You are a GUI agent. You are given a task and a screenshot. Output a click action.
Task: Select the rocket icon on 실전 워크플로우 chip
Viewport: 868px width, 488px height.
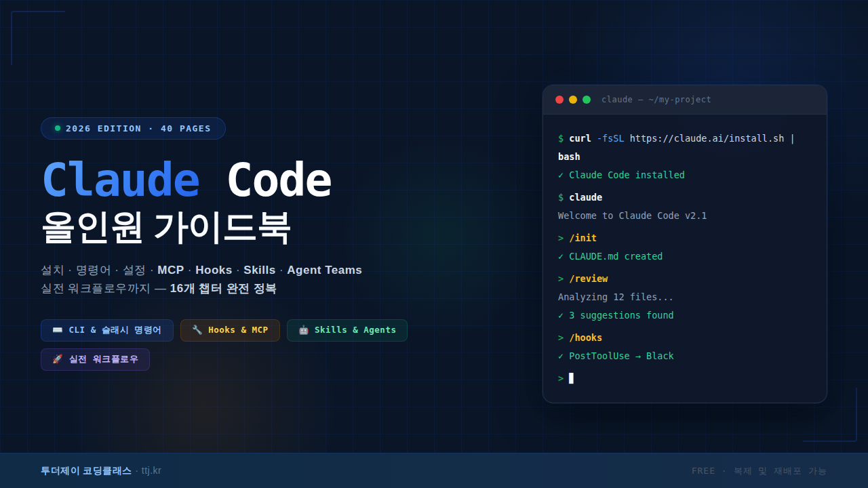point(58,359)
